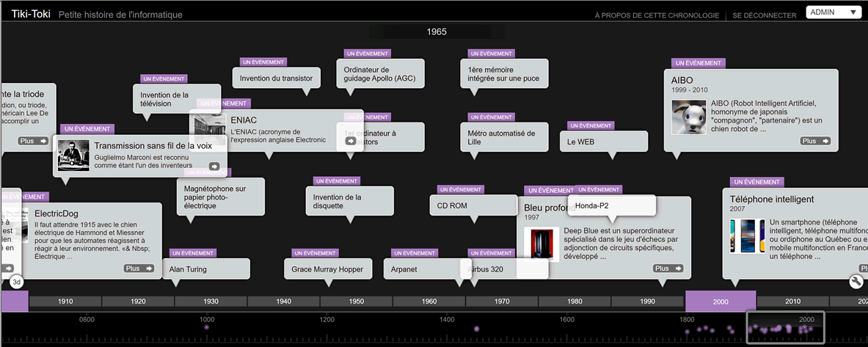Select the Airbus 320 event

tap(504, 269)
